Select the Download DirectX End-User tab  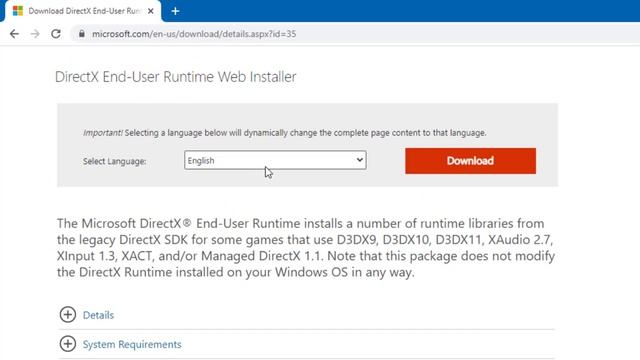point(83,11)
